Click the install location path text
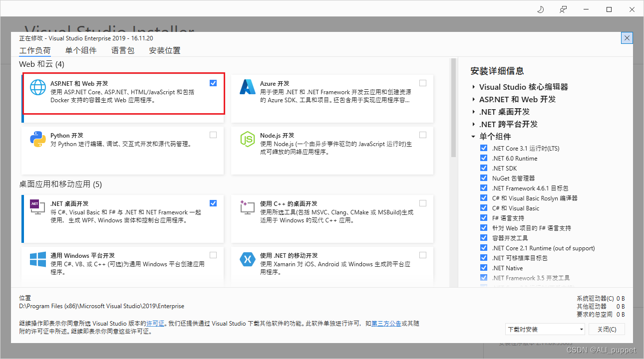 click(x=102, y=306)
